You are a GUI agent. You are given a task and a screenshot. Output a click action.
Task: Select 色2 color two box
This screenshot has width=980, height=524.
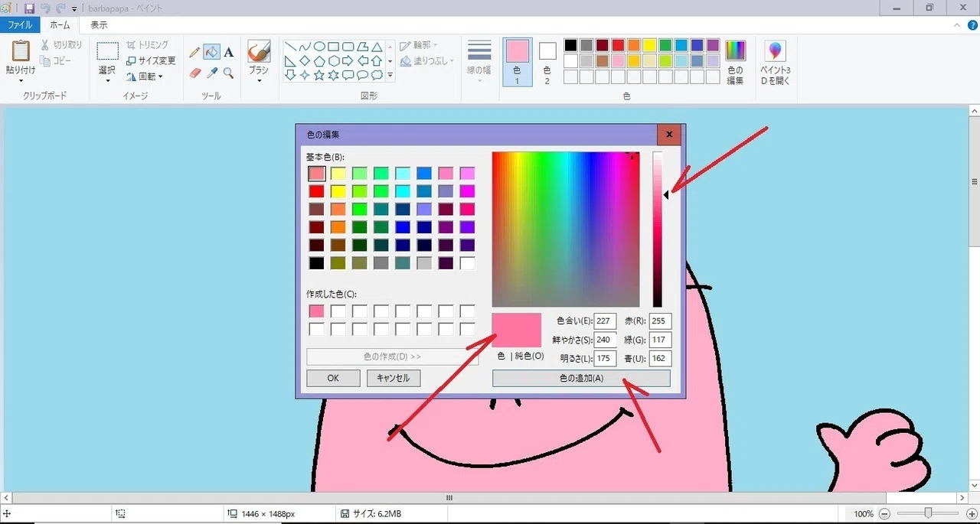pyautogui.click(x=547, y=61)
